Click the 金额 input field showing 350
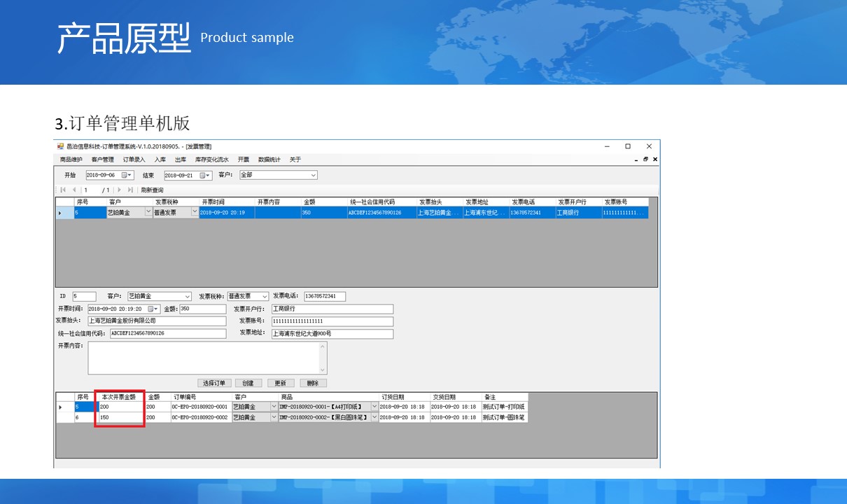Image resolution: width=847 pixels, height=504 pixels. 203,309
